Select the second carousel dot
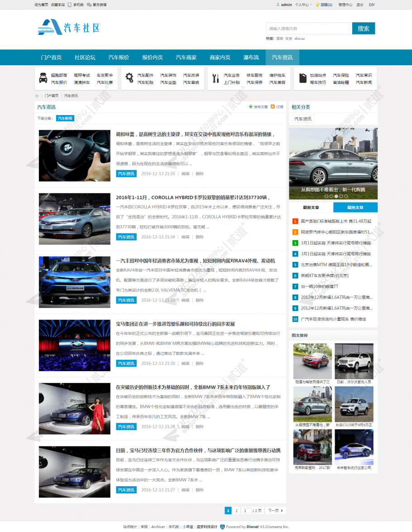 coord(331,196)
